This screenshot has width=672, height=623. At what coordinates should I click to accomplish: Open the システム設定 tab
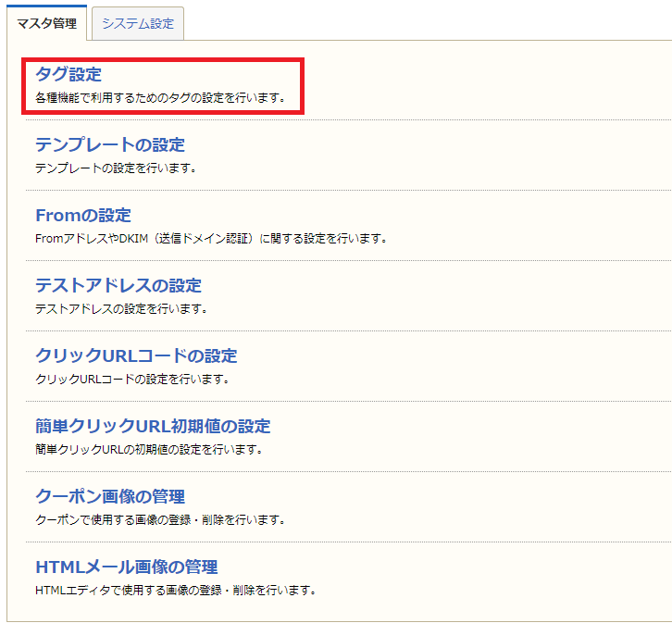point(138,23)
